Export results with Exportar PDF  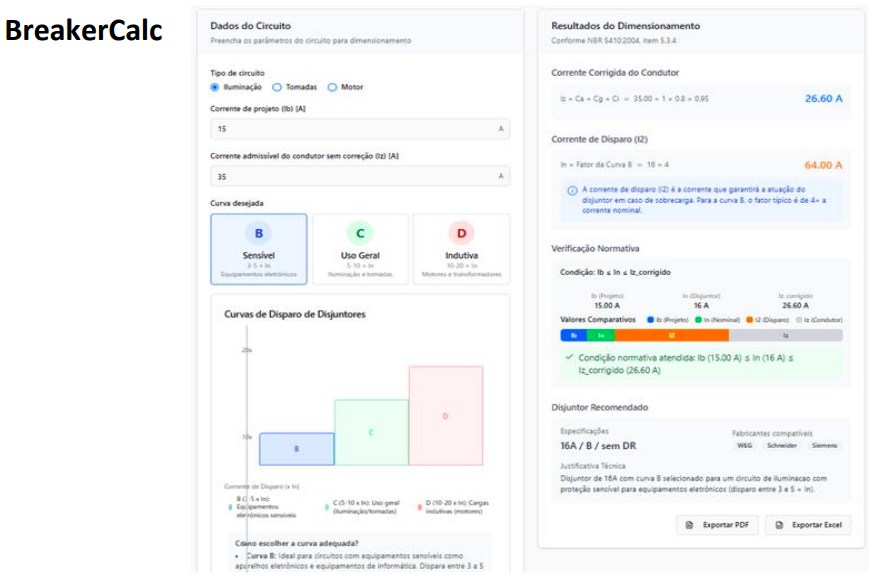click(717, 525)
